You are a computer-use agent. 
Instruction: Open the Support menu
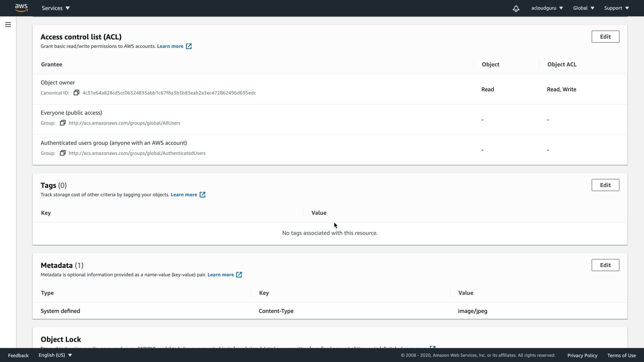[x=616, y=8]
